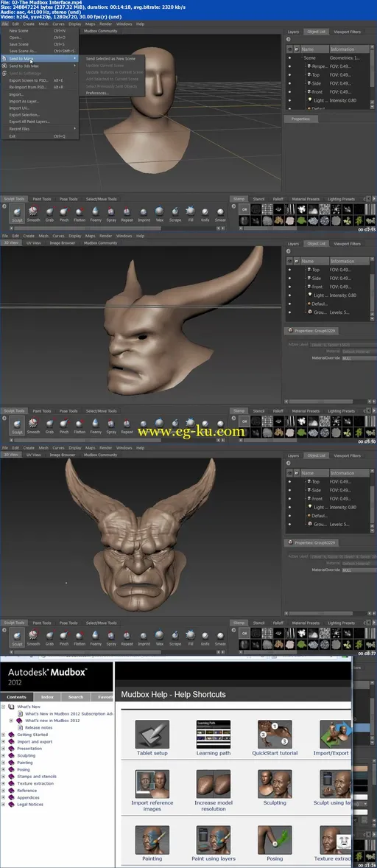
Task: Choose the Repeat tool in the side-view horned head frame
Action: 127,425
